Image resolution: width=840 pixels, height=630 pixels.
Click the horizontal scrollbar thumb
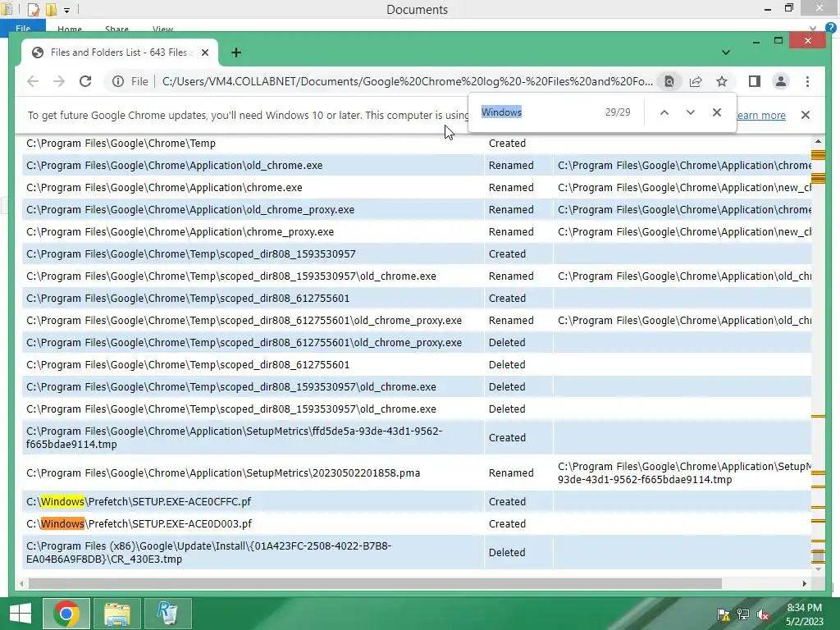375,583
